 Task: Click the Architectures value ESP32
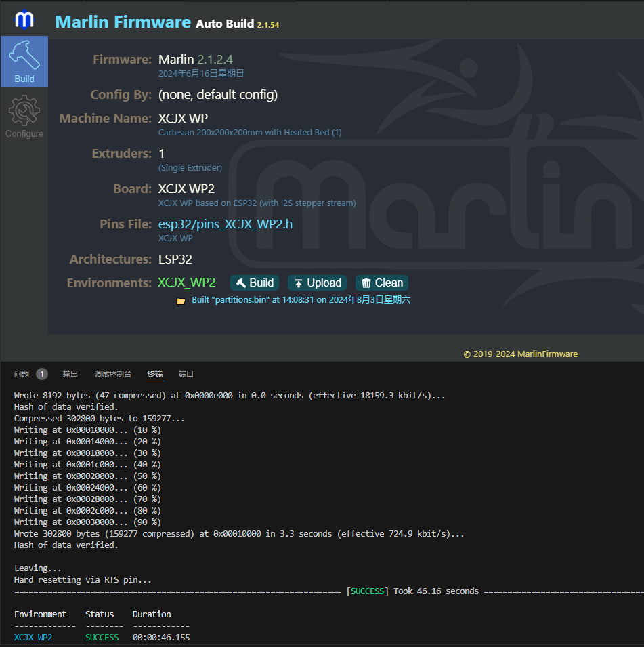click(175, 259)
